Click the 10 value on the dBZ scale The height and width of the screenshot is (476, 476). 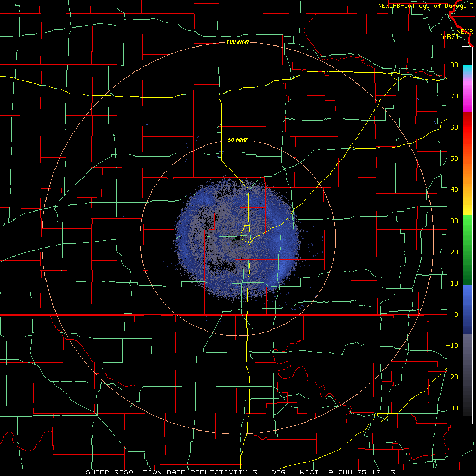(454, 283)
